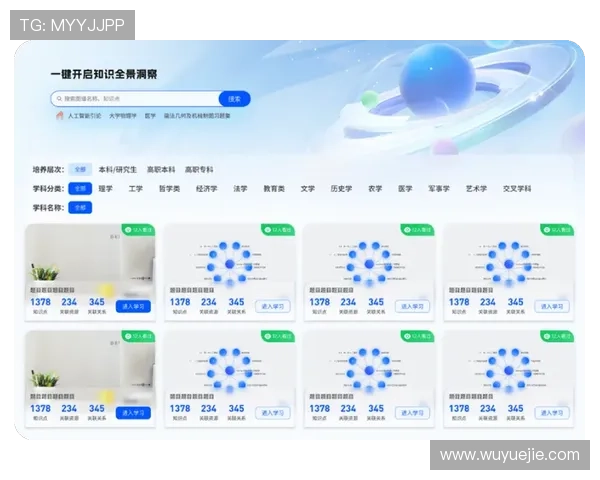Click blue 进入学习 on the upper plant-photo card
600x480 pixels.
click(x=133, y=306)
